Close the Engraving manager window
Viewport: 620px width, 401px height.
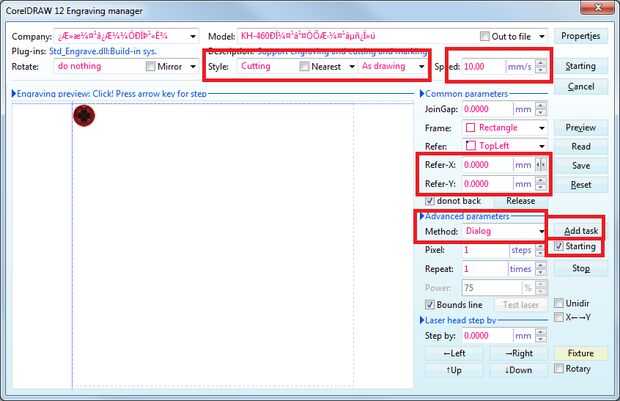point(597,8)
